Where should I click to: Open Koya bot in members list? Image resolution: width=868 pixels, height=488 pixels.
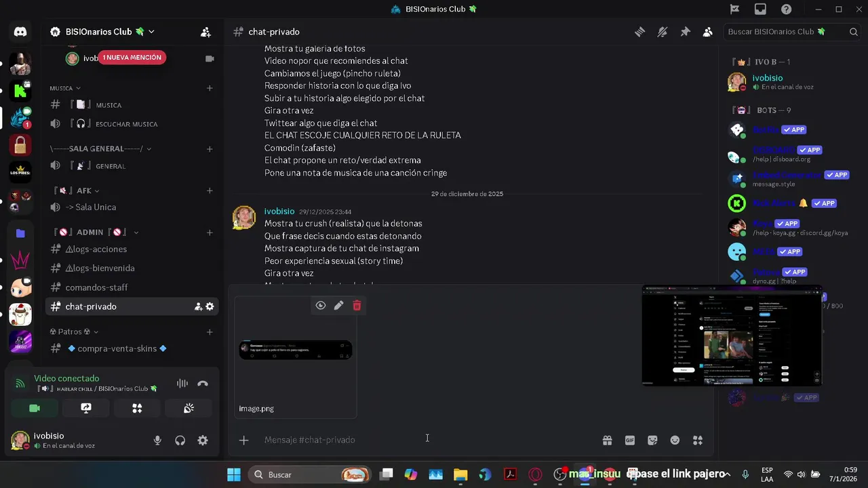792,228
